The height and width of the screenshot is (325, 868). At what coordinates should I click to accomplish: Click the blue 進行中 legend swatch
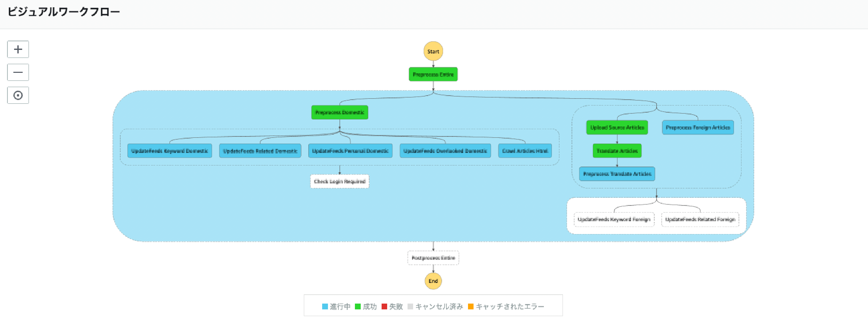point(325,306)
